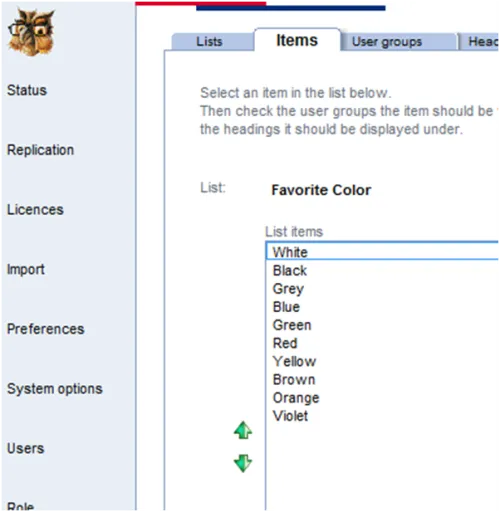The height and width of the screenshot is (512, 500).
Task: Open the Headings tab
Action: tap(479, 42)
